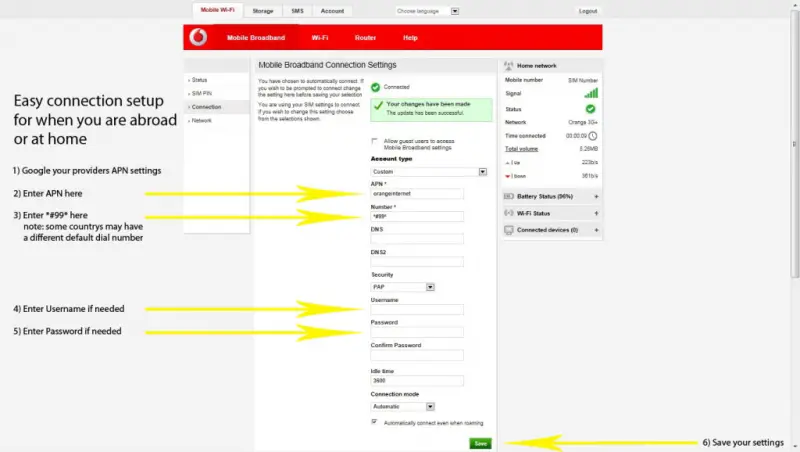Image resolution: width=800 pixels, height=452 pixels.
Task: Click the clock icon beside Time connected
Action: click(x=592, y=136)
